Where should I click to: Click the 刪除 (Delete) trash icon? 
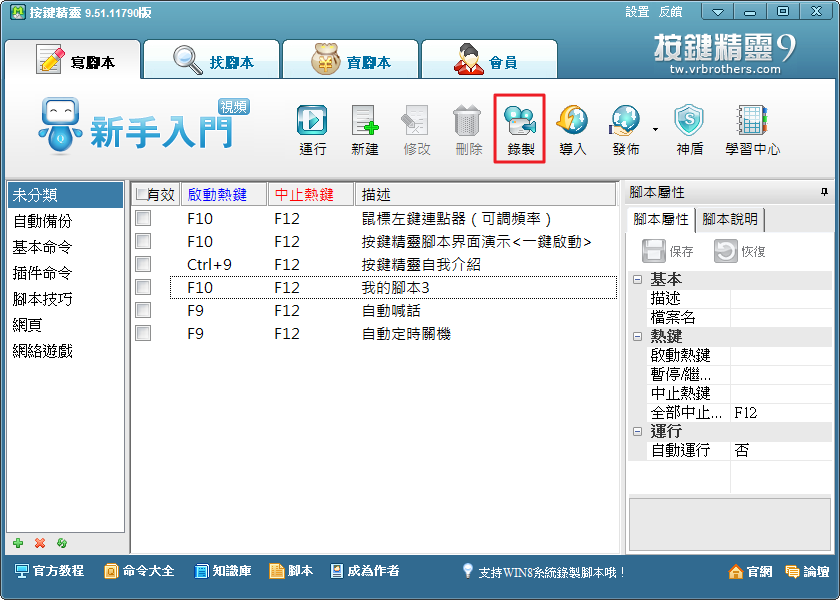(468, 130)
